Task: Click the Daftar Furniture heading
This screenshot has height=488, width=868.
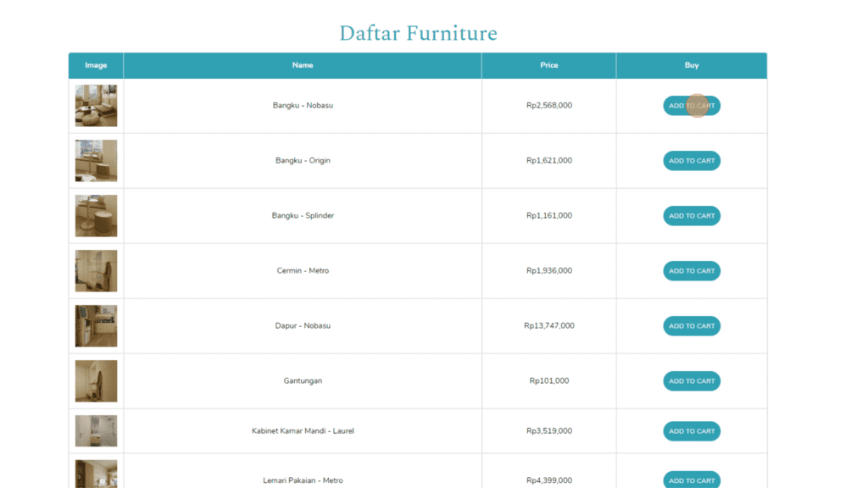Action: tap(418, 34)
